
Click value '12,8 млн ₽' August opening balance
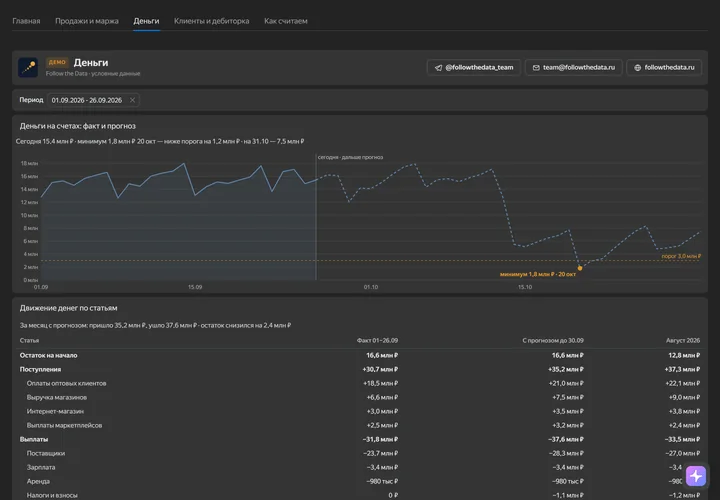[684, 355]
